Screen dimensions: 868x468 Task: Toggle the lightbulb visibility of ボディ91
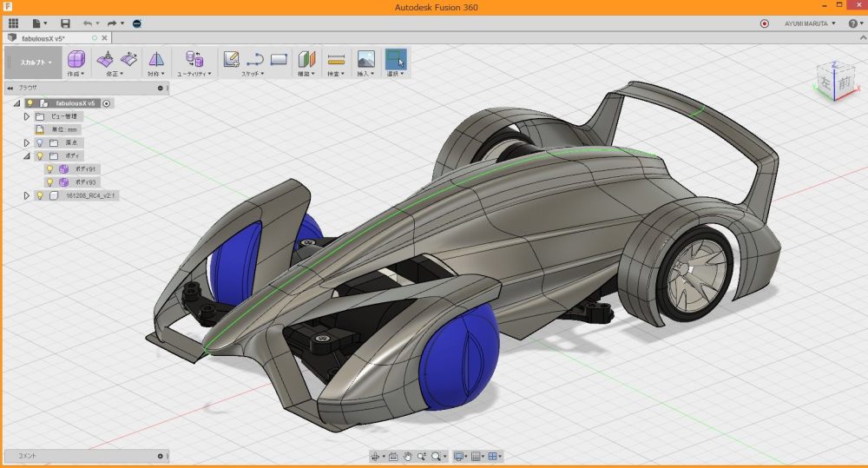[49, 169]
